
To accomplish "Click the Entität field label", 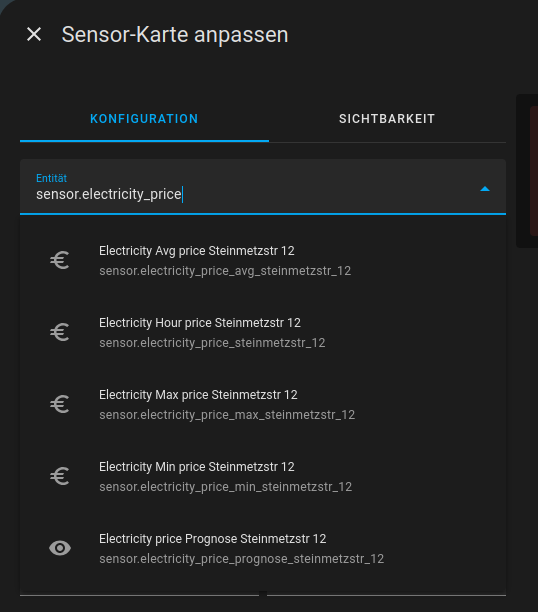I will 52,178.
